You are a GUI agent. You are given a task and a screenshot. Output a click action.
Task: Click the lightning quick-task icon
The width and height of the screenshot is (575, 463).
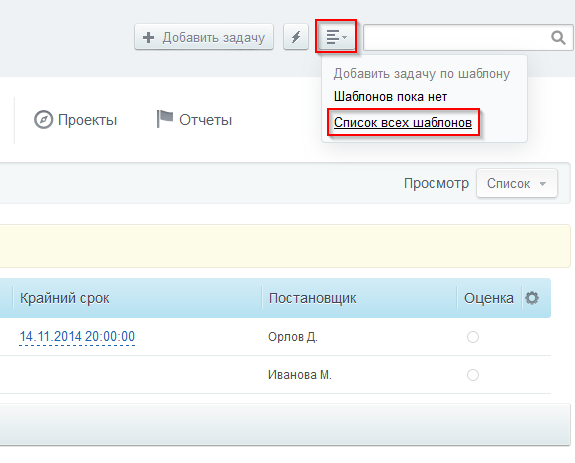[x=296, y=37]
